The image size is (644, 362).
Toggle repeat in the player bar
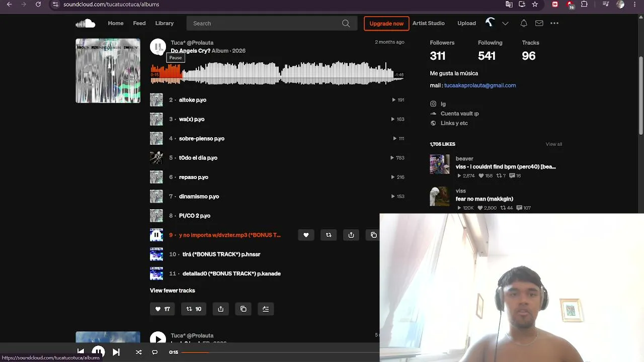(154, 352)
